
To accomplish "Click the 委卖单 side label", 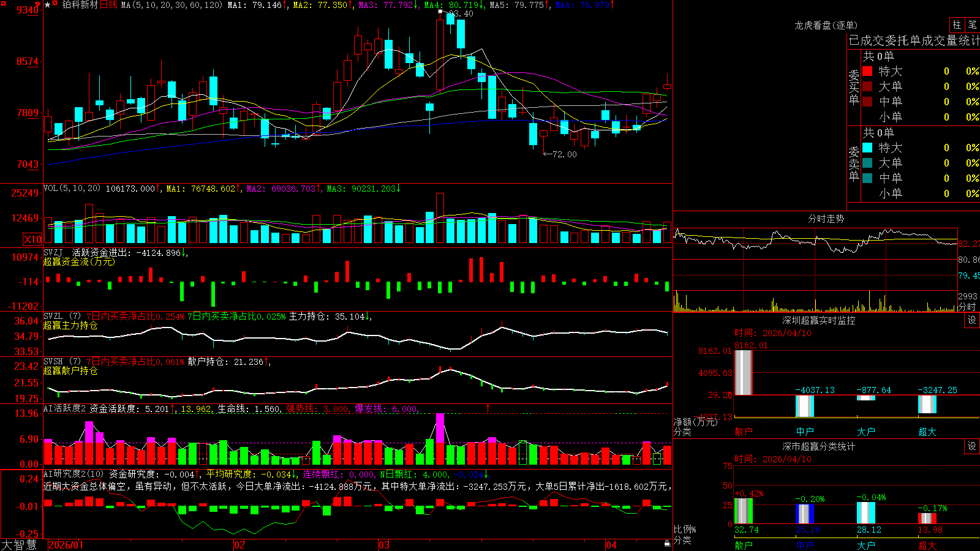I will click(854, 163).
